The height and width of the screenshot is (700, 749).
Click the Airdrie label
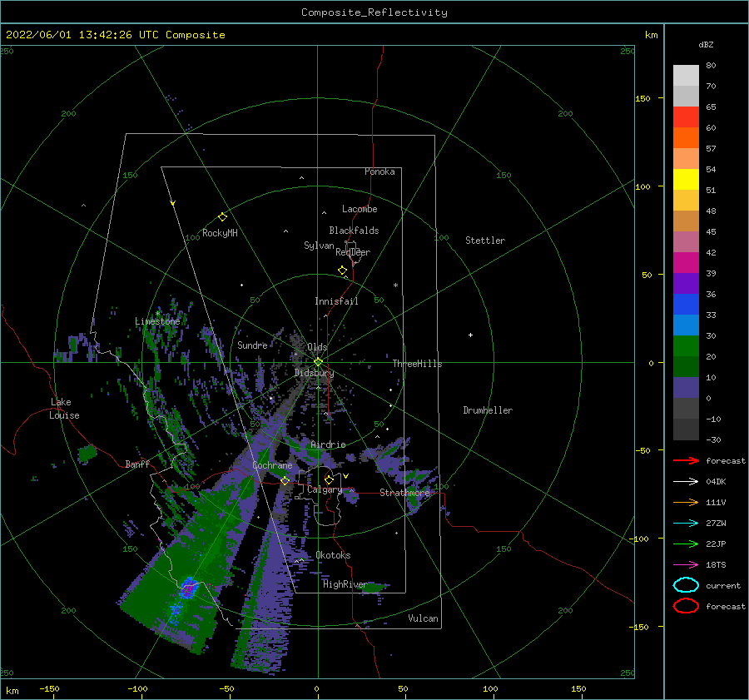pyautogui.click(x=328, y=444)
